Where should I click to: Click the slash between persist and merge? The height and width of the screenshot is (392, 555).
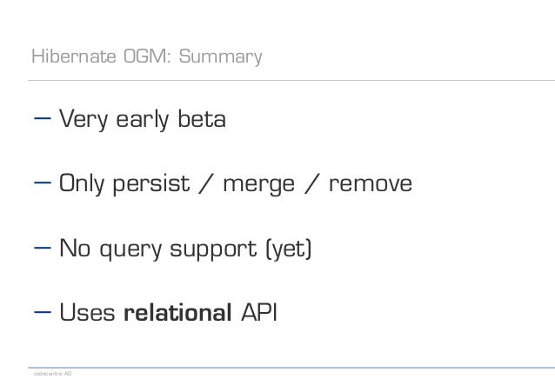point(206,183)
